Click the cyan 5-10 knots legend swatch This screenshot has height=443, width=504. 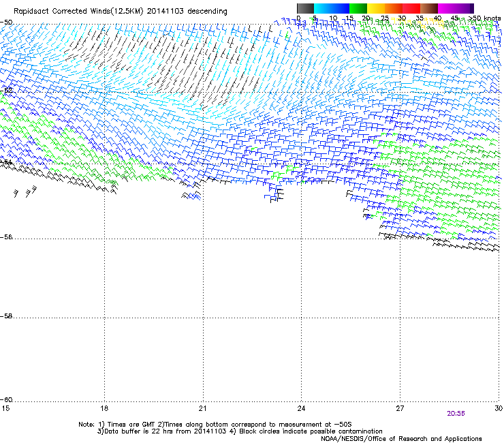click(323, 8)
